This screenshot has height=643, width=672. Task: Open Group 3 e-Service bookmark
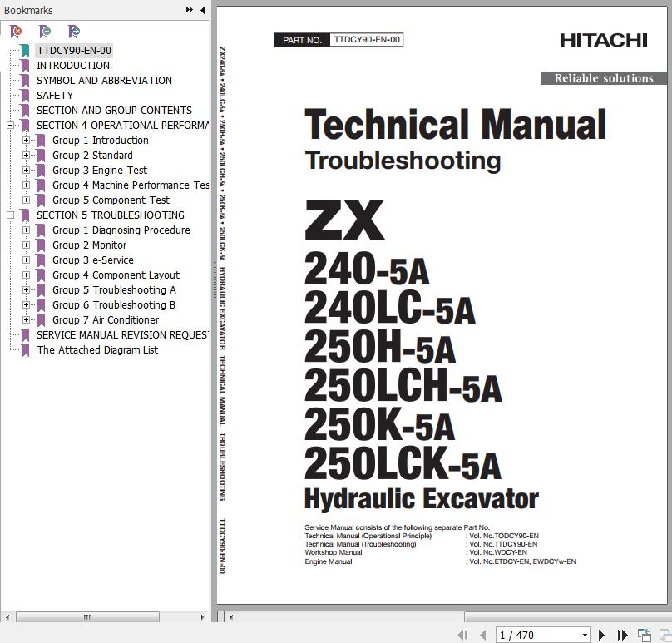click(93, 260)
